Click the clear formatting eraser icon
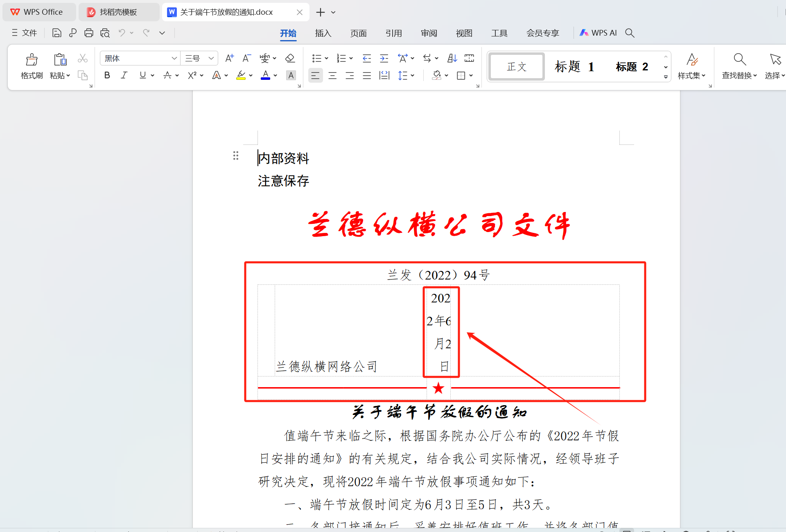 [x=290, y=59]
